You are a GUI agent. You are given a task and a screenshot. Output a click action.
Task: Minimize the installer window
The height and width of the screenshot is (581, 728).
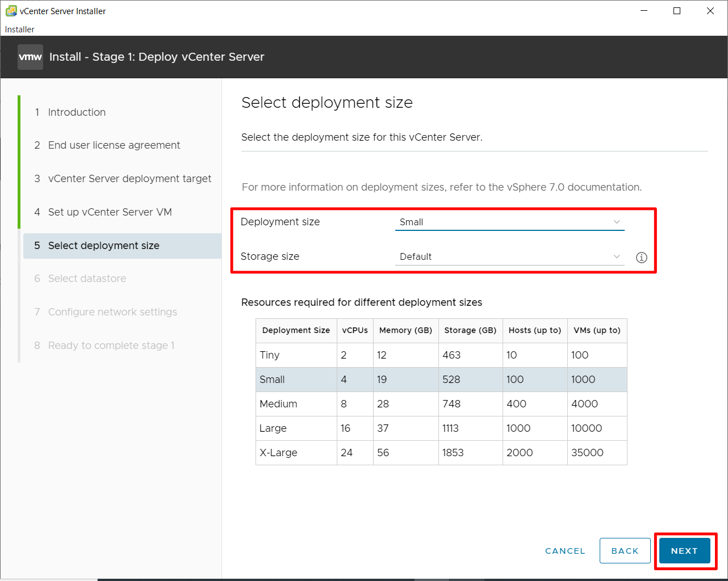[x=644, y=11]
